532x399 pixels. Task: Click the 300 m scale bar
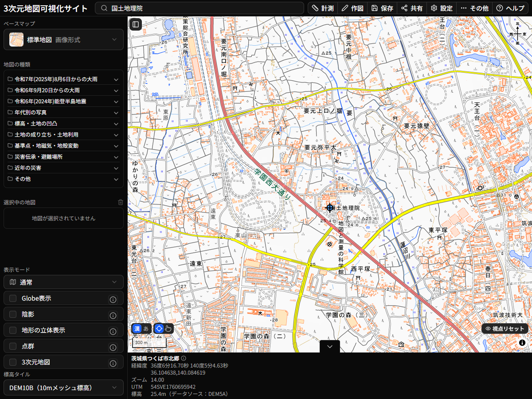(x=149, y=342)
